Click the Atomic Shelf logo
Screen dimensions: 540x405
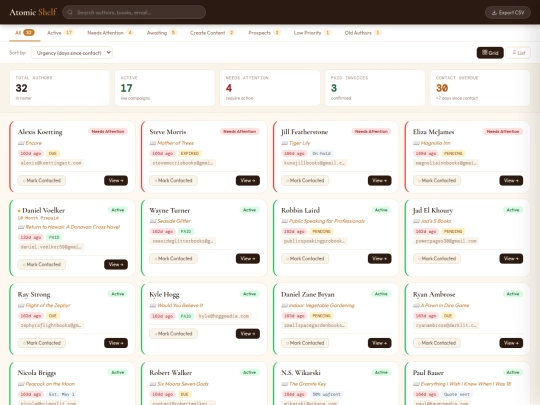coord(33,12)
